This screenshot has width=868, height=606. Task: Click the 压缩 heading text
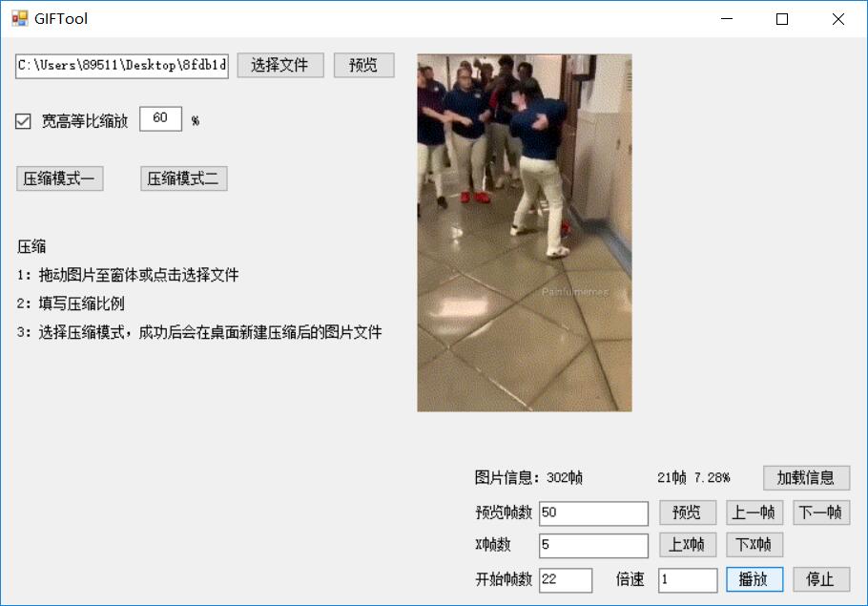31,246
